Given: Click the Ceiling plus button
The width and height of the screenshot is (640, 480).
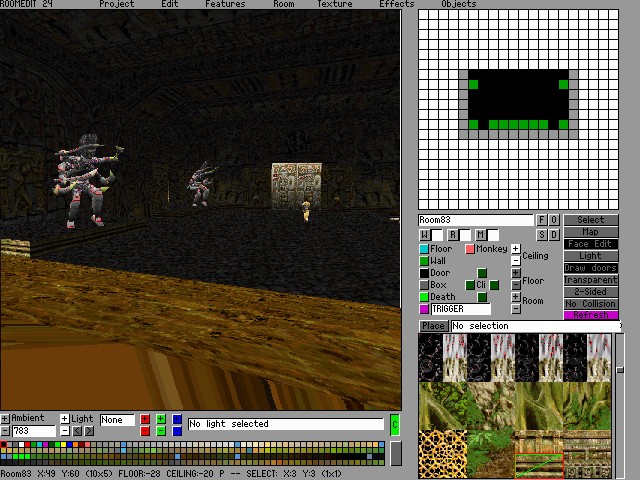Looking at the screenshot, I should [516, 249].
